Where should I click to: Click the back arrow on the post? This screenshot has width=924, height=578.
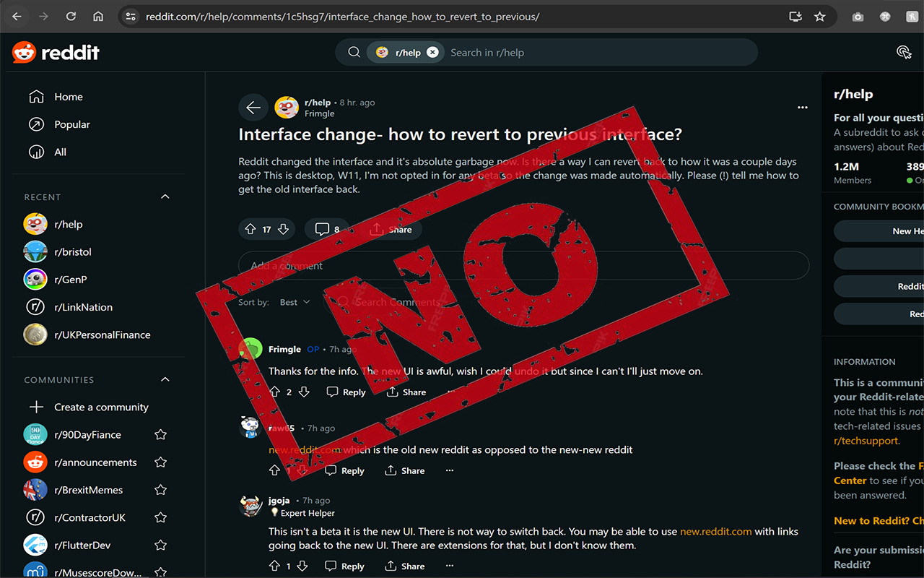click(x=253, y=107)
